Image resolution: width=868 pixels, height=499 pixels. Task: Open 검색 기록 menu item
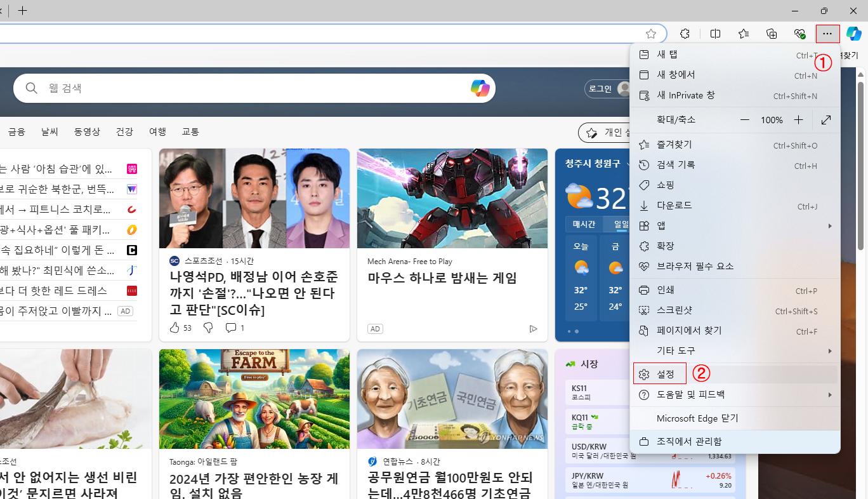point(735,165)
